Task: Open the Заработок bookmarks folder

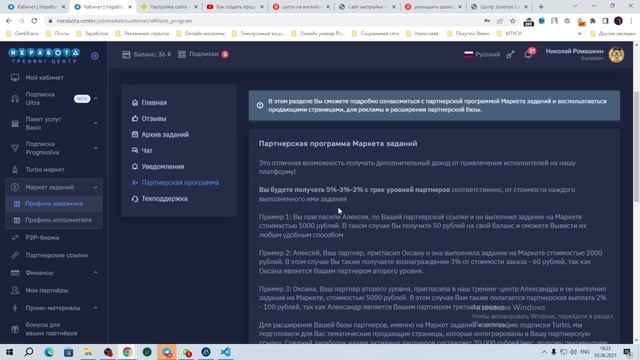Action: [93, 33]
